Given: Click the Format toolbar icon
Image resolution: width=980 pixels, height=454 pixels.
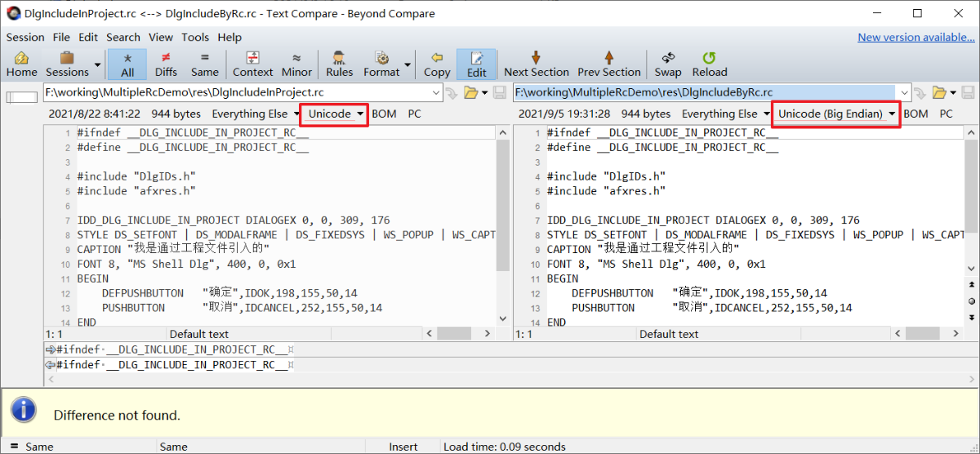Looking at the screenshot, I should (381, 65).
